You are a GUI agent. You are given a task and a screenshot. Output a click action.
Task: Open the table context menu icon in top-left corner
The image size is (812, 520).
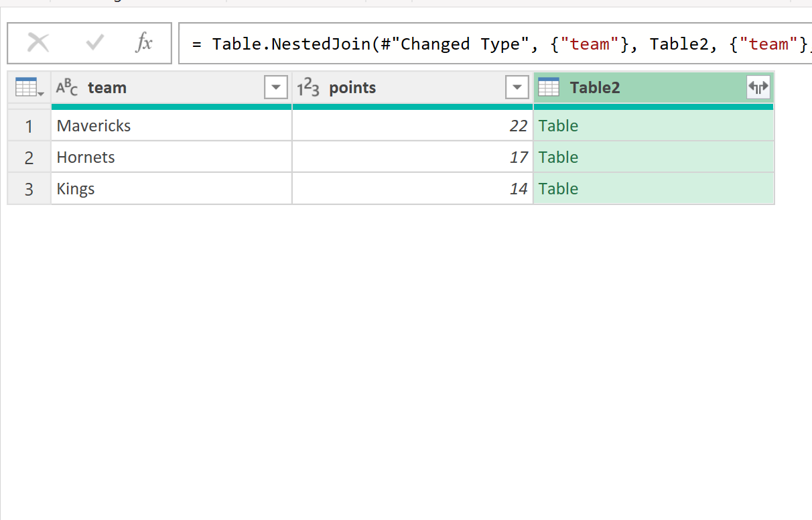(x=25, y=86)
